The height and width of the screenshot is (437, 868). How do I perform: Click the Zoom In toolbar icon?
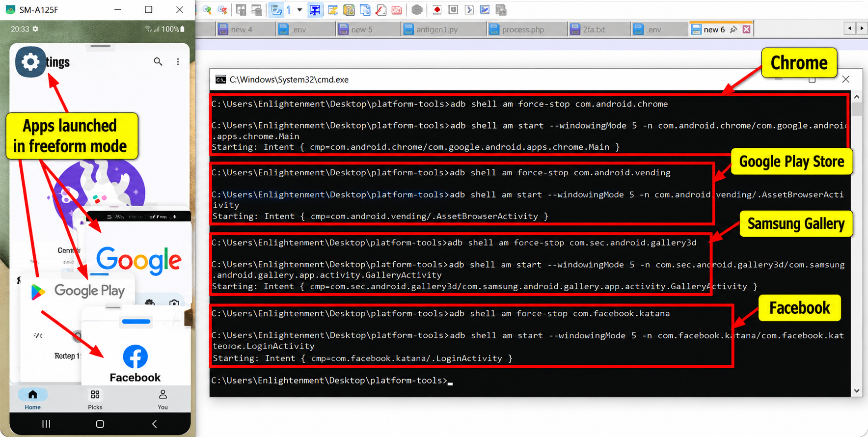click(x=207, y=10)
